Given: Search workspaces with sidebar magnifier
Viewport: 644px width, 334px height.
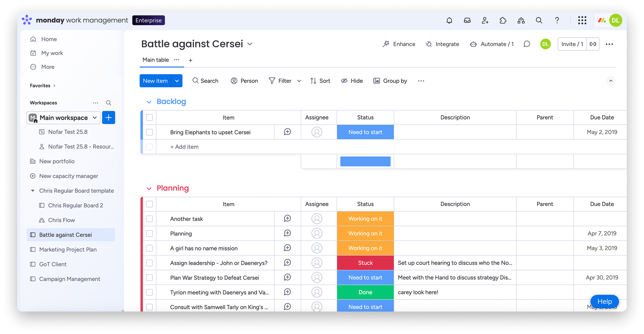Looking at the screenshot, I should (x=108, y=103).
